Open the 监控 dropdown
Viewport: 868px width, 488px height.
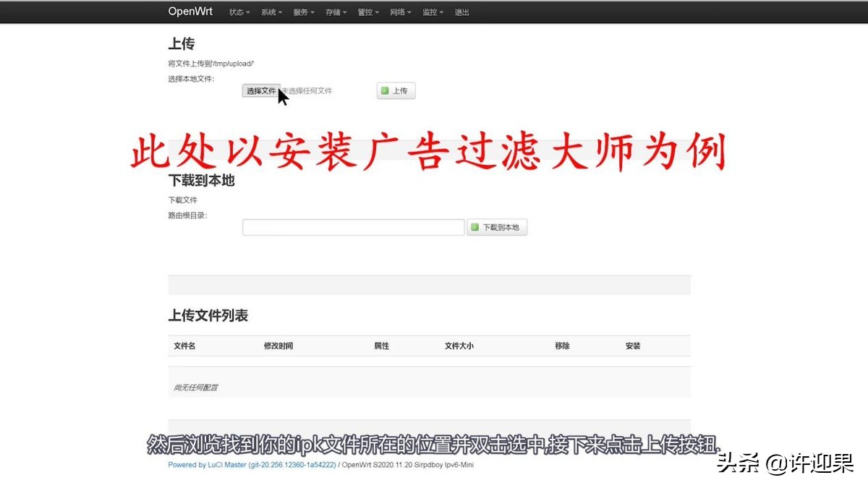pyautogui.click(x=431, y=12)
